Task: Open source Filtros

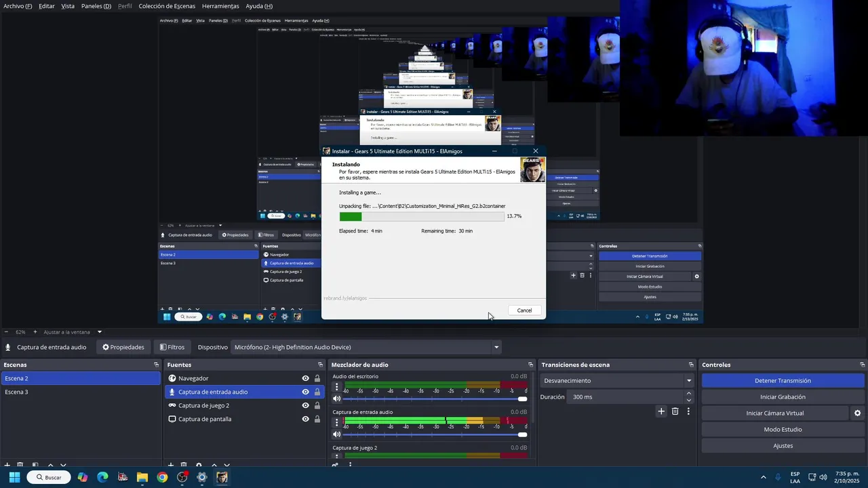Action: tap(172, 347)
